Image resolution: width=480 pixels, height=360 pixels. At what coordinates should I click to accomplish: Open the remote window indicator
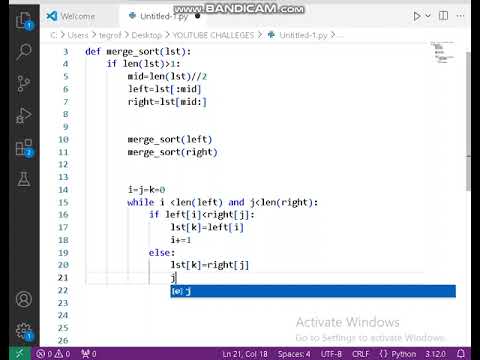(20, 353)
